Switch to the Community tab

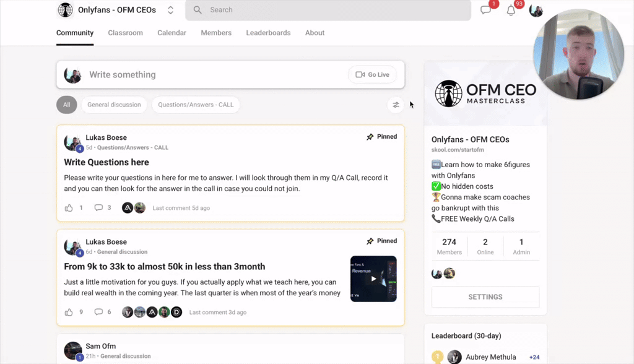(x=75, y=33)
